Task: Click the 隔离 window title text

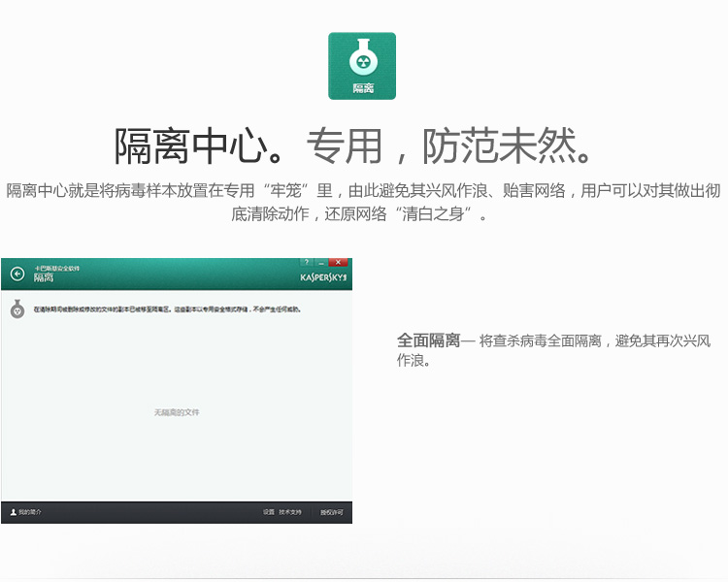Action: 44,278
